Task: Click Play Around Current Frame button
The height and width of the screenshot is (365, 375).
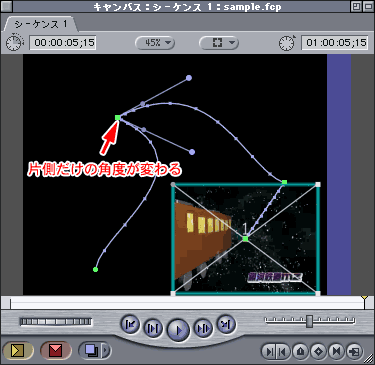Action: click(x=203, y=329)
